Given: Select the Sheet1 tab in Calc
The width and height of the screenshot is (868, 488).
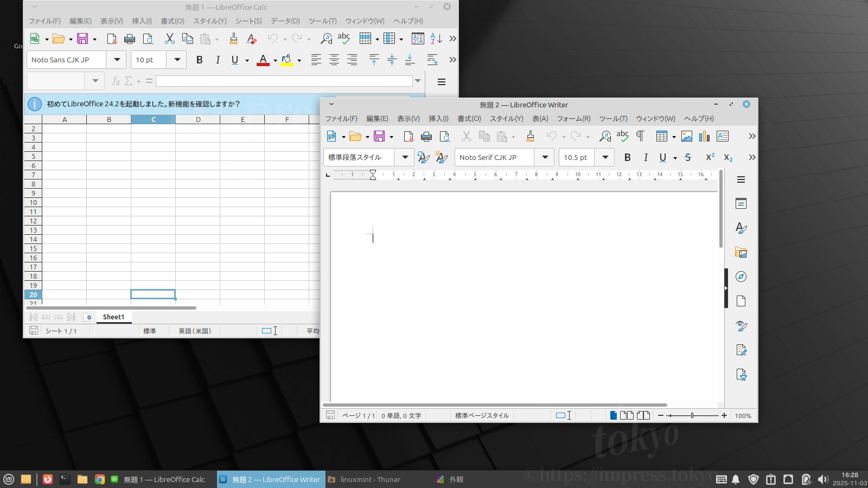Looking at the screenshot, I should tap(113, 317).
